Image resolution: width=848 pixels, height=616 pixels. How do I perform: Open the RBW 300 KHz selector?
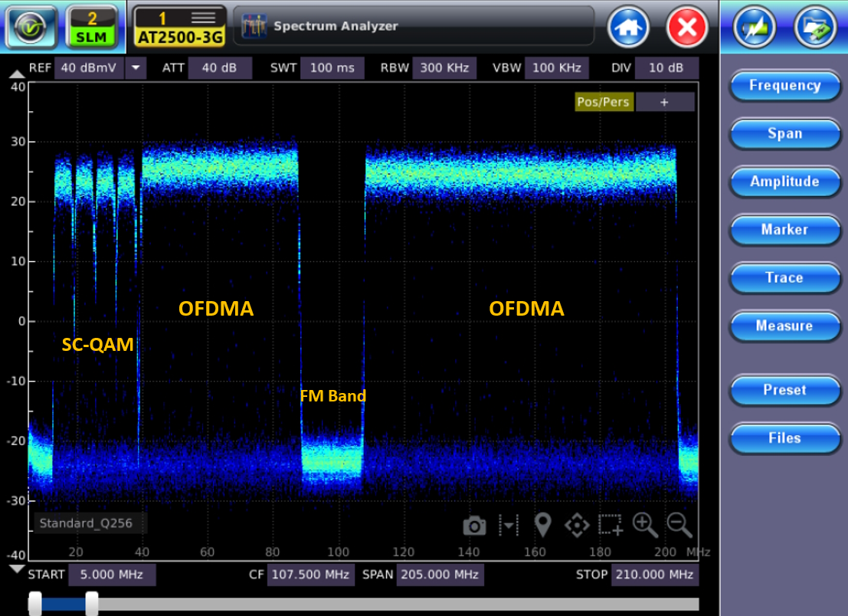coord(444,67)
